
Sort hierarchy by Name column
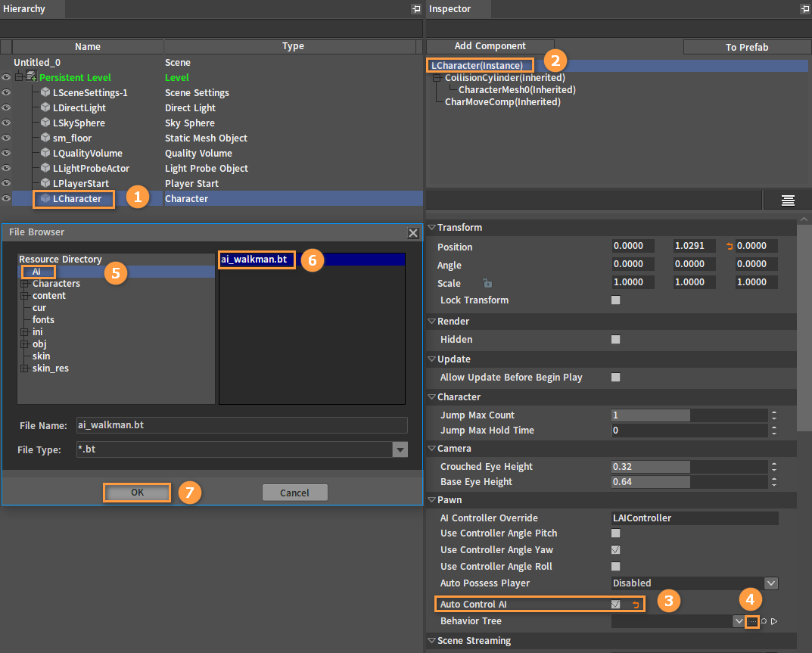pyautogui.click(x=88, y=47)
